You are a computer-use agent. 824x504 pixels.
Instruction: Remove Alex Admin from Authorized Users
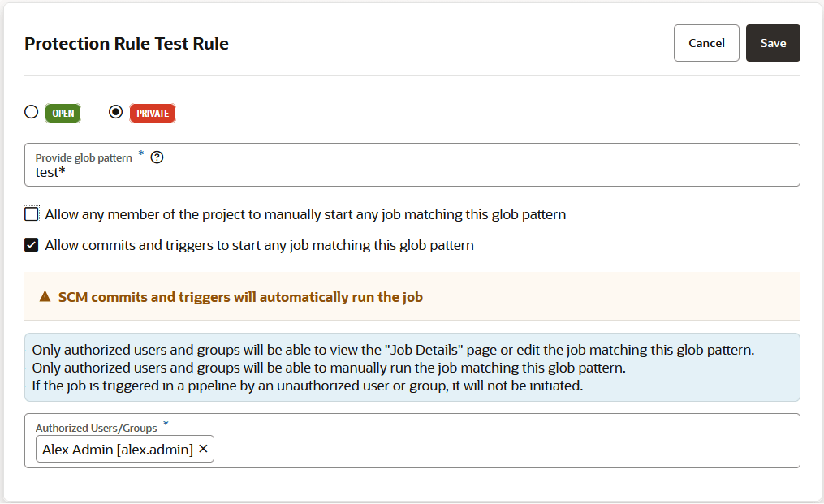tap(203, 448)
